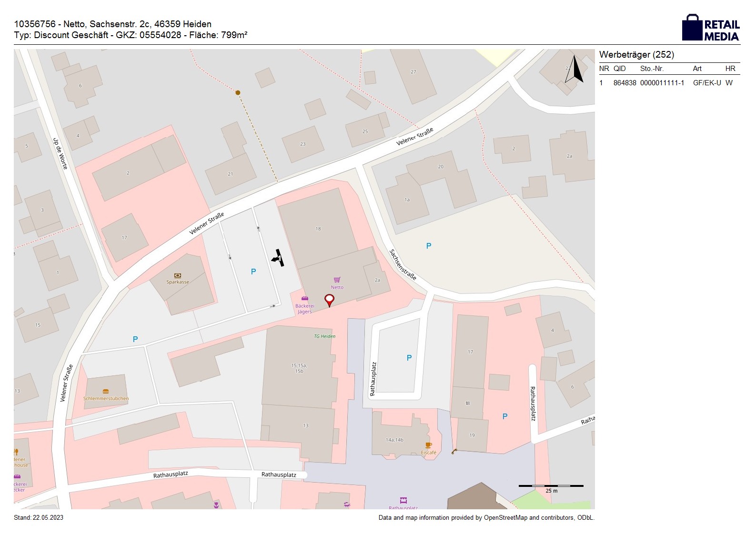Image resolution: width=756 pixels, height=535 pixels.
Task: Select the Schlemmerstübchen burger icon
Action: [x=106, y=392]
